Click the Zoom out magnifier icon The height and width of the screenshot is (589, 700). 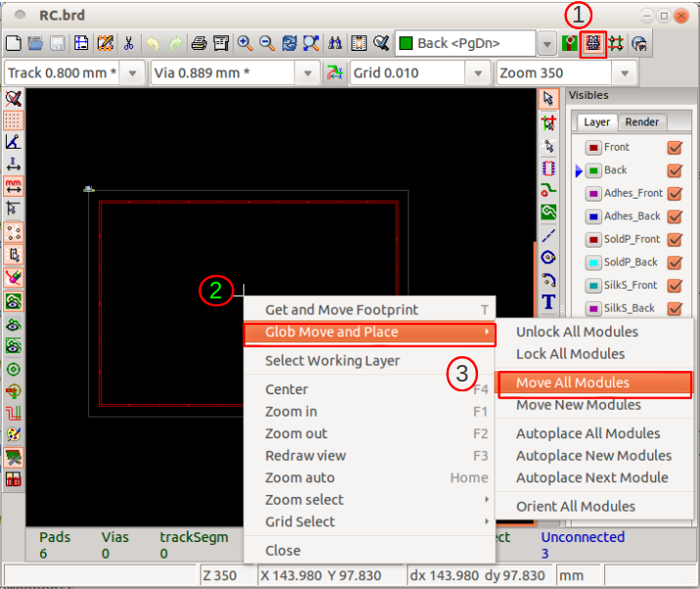point(267,43)
